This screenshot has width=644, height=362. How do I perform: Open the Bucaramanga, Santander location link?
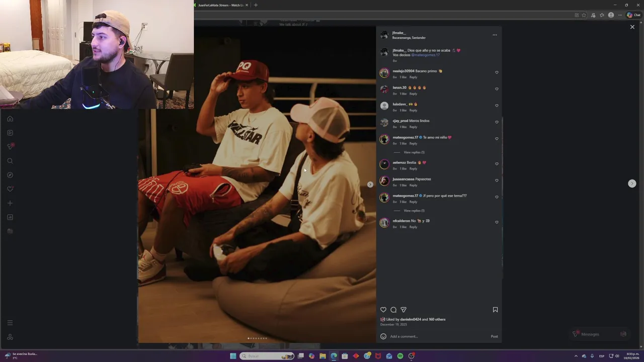[409, 38]
